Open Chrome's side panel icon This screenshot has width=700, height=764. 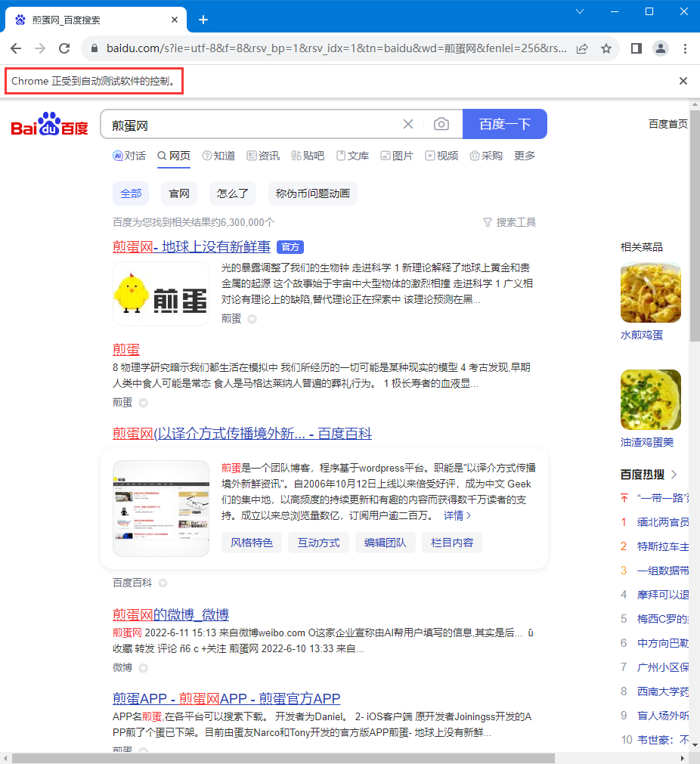point(636,48)
